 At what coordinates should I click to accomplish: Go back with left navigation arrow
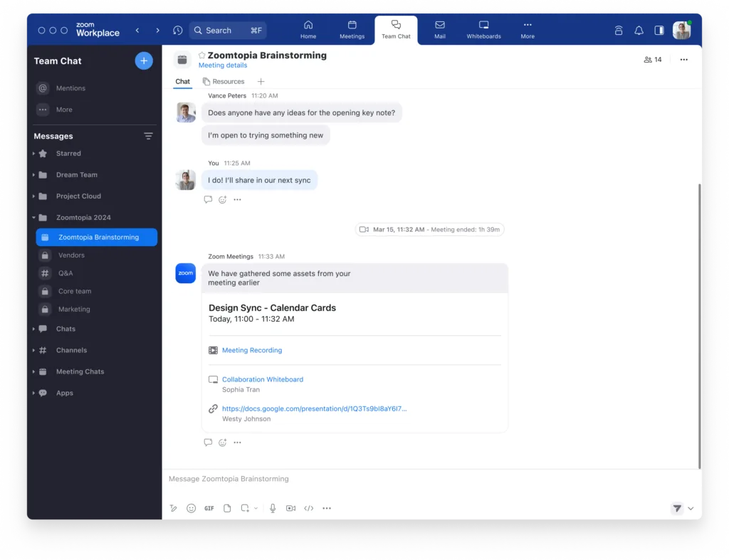[137, 30]
